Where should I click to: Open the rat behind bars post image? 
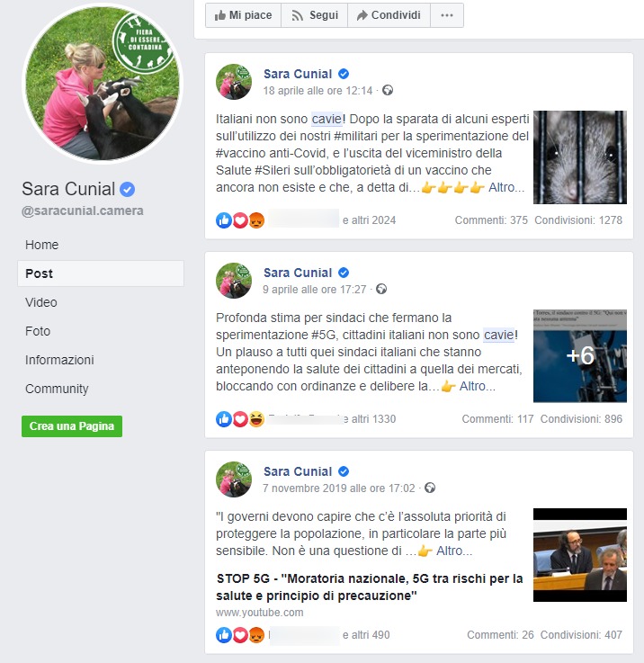point(580,157)
